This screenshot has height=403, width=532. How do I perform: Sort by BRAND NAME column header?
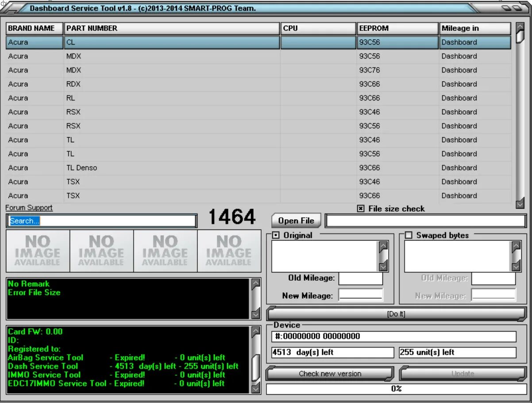(35, 28)
